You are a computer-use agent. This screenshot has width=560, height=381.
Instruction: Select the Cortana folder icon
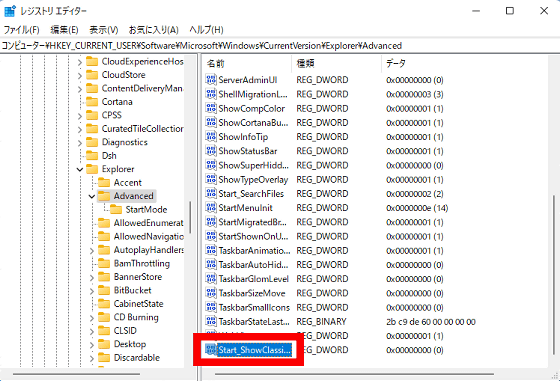[x=92, y=102]
